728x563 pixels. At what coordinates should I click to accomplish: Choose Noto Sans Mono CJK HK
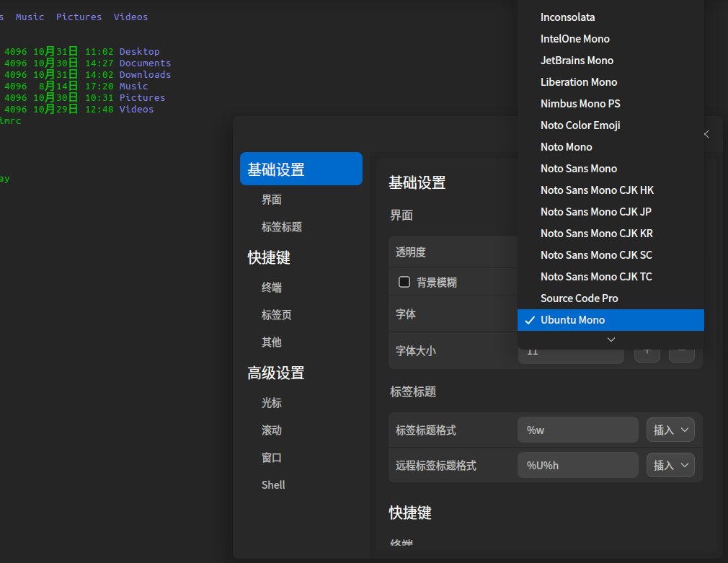point(611,190)
